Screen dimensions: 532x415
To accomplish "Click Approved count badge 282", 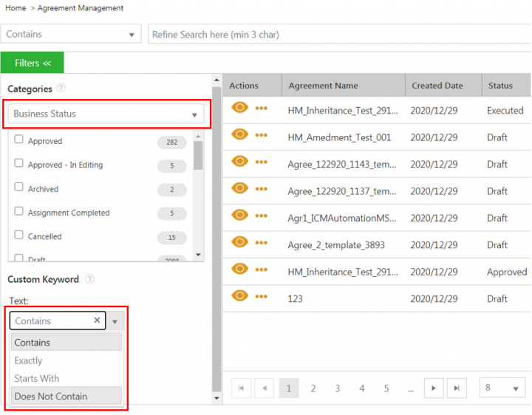I will click(172, 142).
